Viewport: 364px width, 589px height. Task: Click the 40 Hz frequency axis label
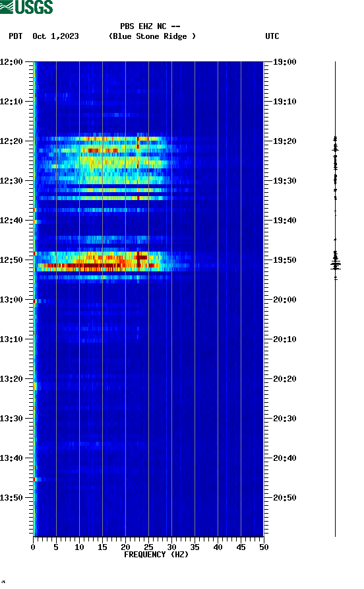pos(218,547)
